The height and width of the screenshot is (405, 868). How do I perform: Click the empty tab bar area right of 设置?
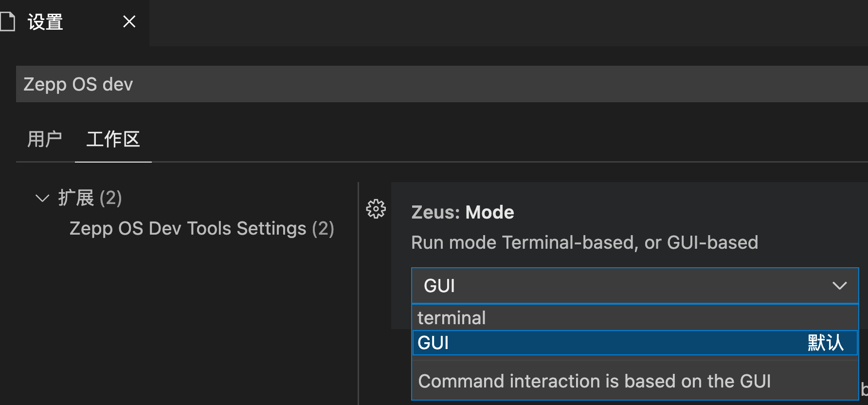[x=506, y=22]
